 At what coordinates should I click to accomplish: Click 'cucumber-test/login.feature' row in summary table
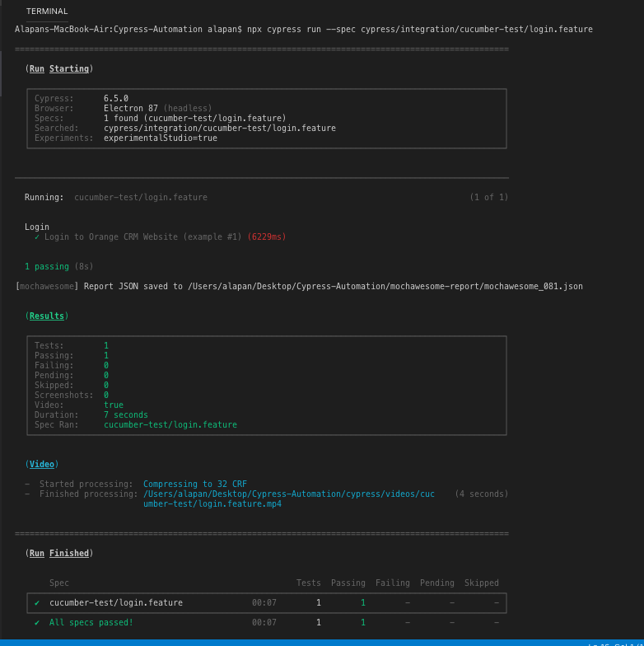(x=267, y=603)
